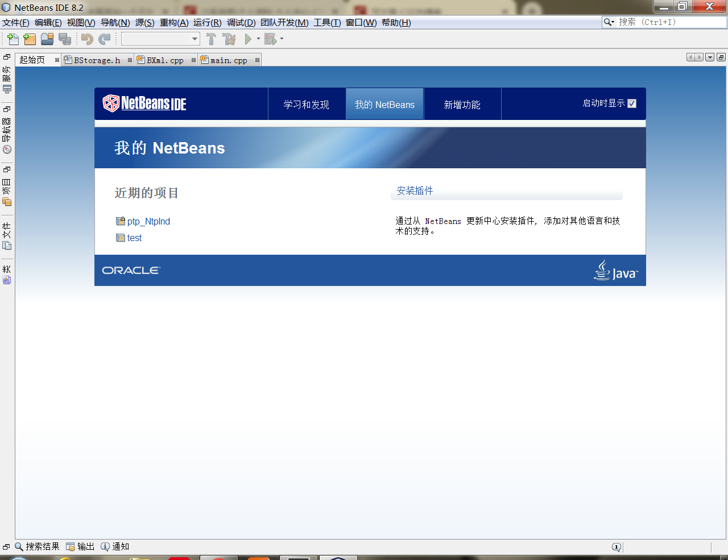Expand the Debug Project dropdown arrow
The image size is (728, 560).
282,39
